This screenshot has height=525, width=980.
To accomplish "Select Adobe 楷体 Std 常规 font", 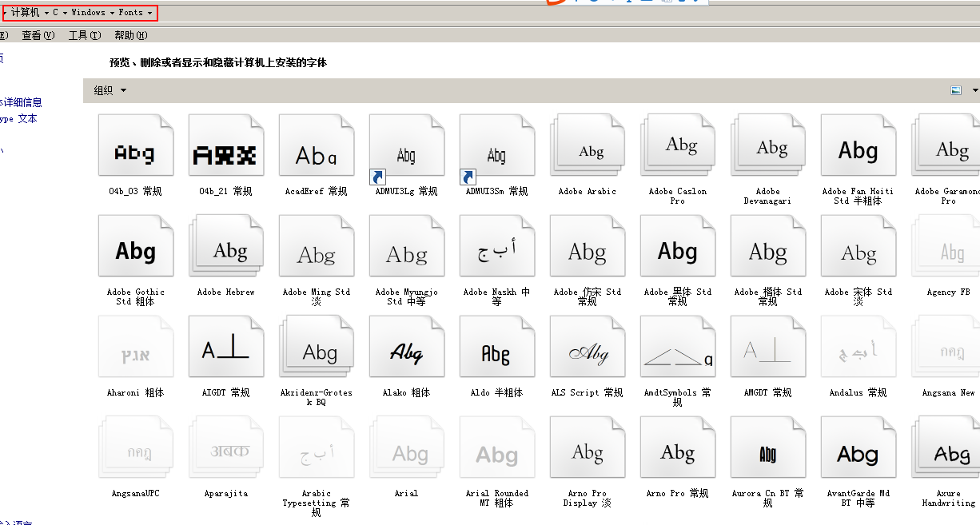I will point(767,246).
